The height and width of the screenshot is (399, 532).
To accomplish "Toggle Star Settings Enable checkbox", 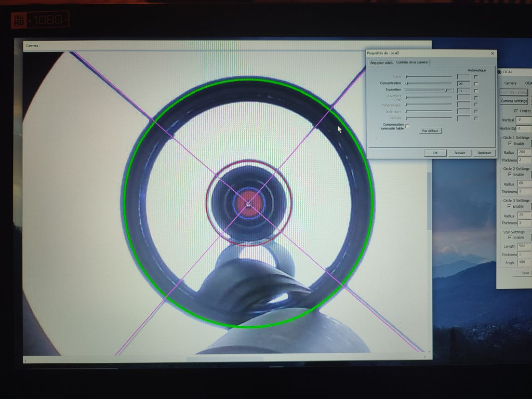I will click(510, 237).
